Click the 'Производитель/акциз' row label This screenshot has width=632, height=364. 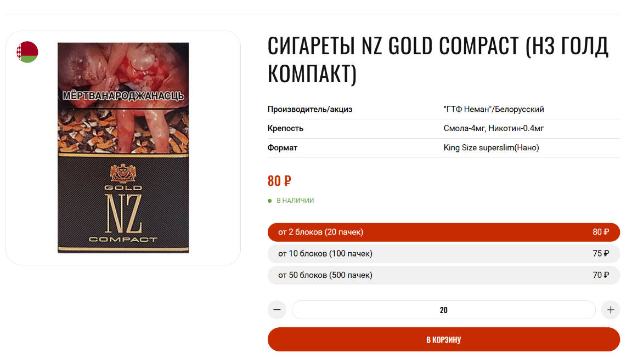point(310,109)
